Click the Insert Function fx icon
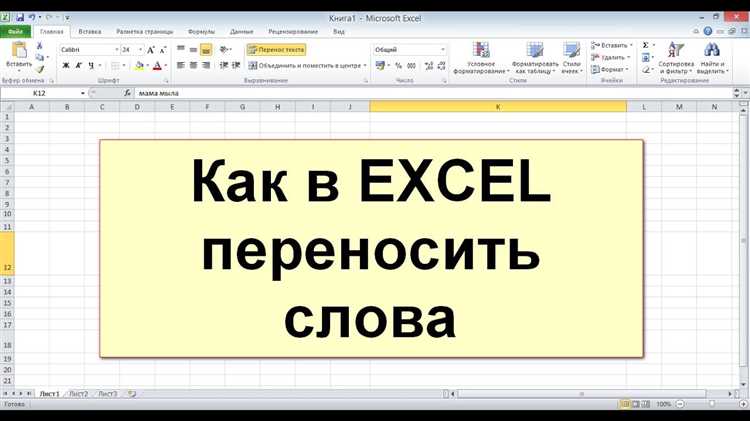Image resolution: width=750 pixels, height=421 pixels. pos(127,93)
